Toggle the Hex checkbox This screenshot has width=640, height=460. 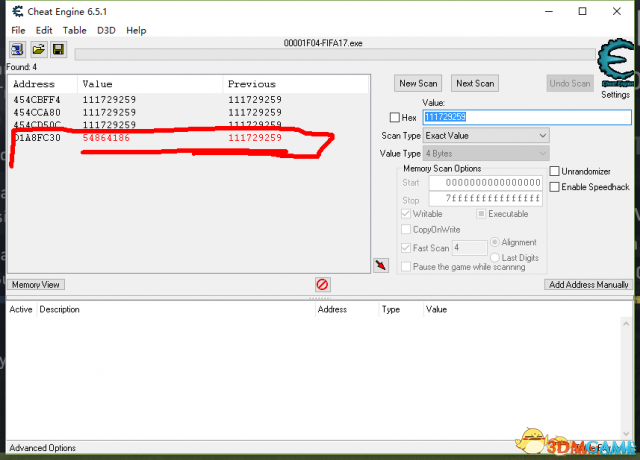click(x=395, y=118)
